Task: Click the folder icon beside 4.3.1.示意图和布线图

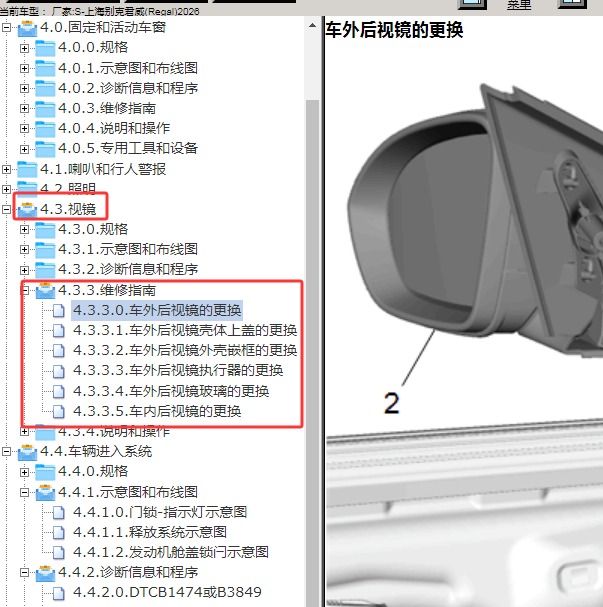Action: point(45,250)
